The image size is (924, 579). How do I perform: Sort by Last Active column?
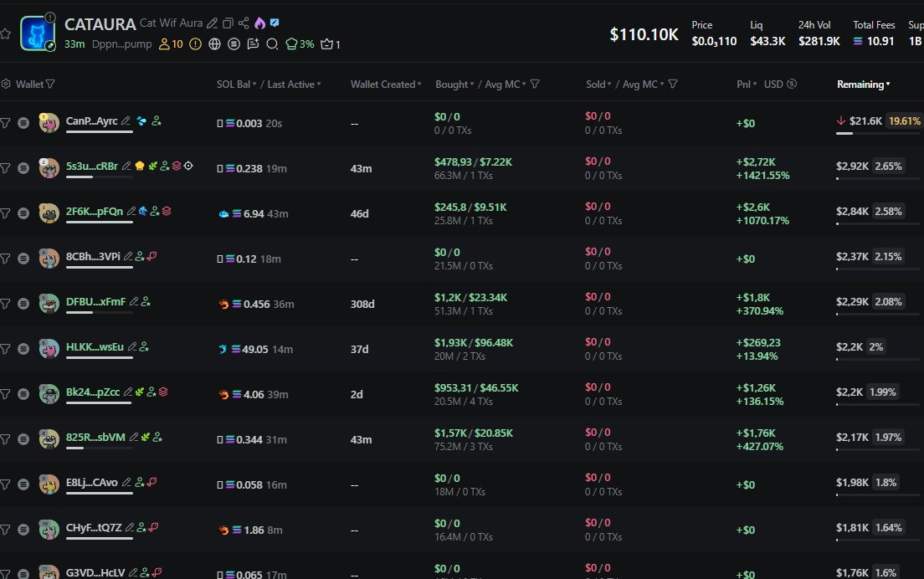coord(294,85)
